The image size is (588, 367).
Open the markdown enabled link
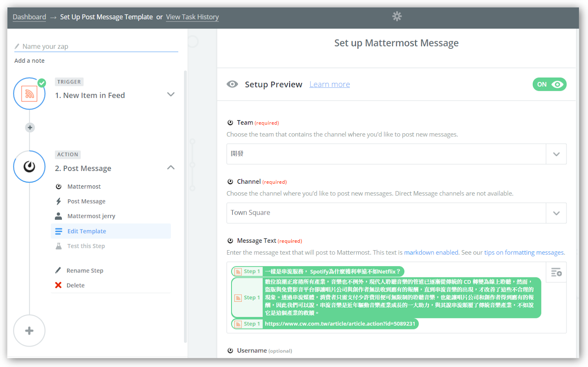pos(431,252)
